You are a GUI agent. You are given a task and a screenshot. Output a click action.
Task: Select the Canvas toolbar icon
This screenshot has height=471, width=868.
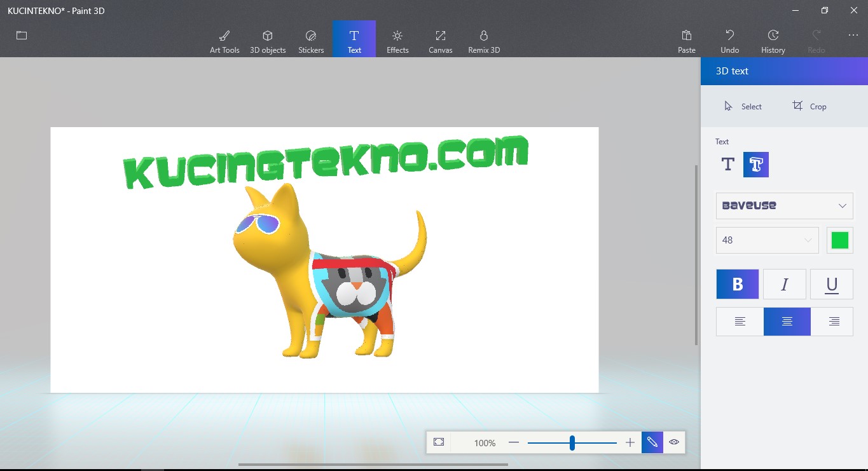[x=440, y=38]
